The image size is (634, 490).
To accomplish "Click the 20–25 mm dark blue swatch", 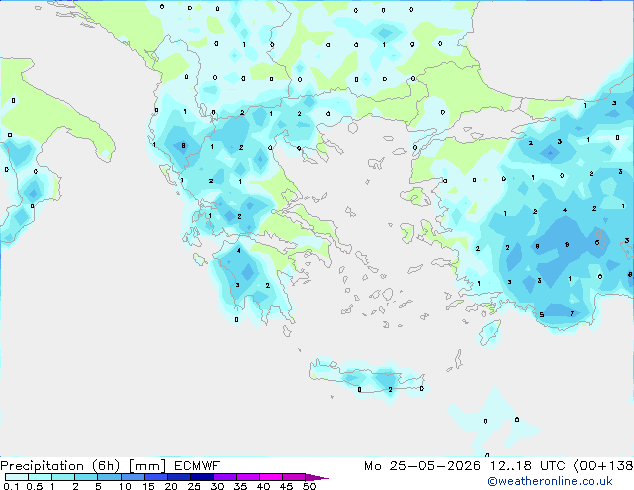I will [178, 477].
